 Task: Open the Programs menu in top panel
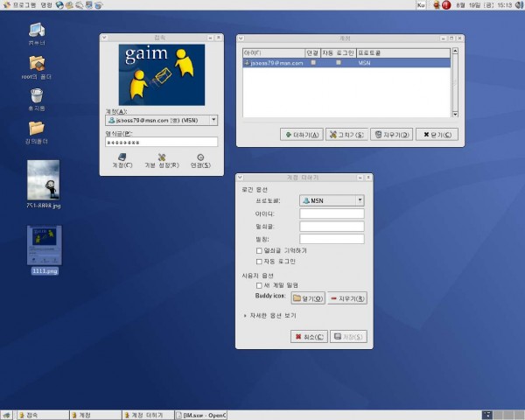point(20,5)
